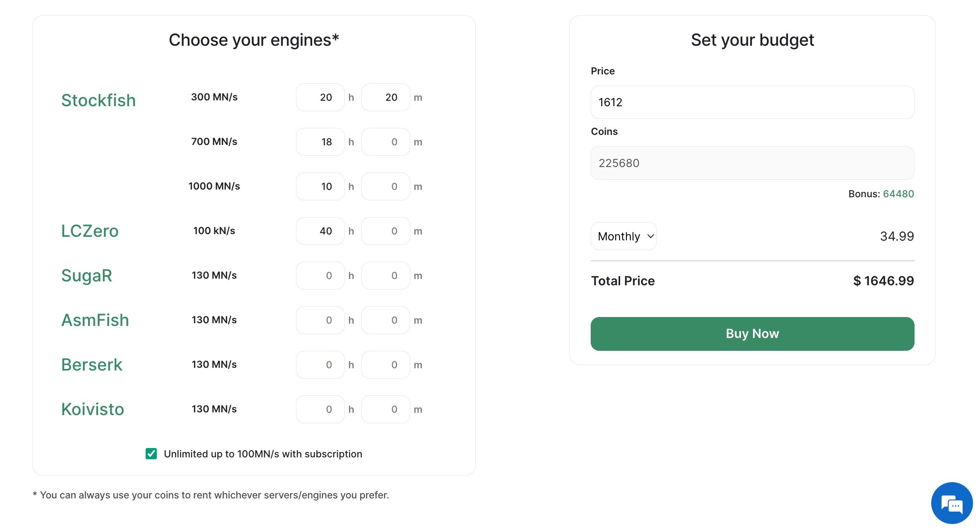The image size is (980, 531).
Task: Select Choose your engines tab
Action: coord(254,40)
